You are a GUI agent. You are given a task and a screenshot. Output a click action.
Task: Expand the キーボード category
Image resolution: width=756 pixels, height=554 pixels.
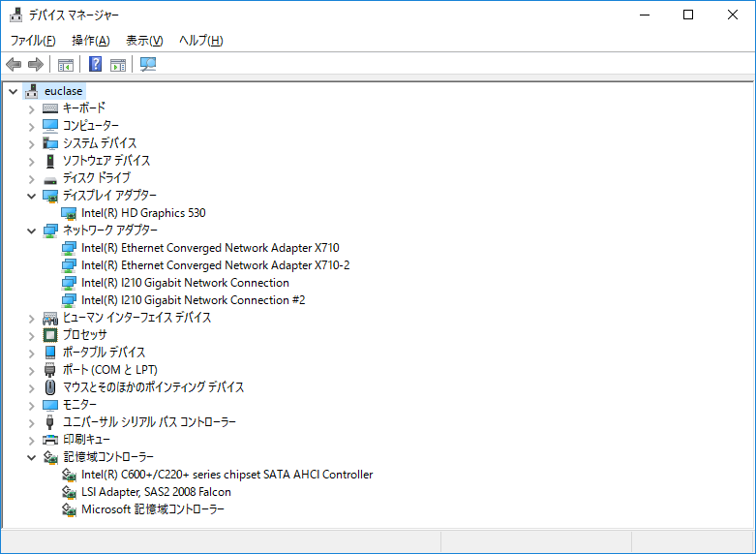coord(31,109)
